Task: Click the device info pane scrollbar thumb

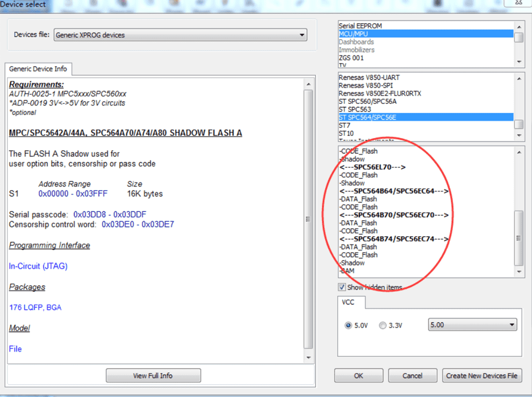Action: [308, 219]
